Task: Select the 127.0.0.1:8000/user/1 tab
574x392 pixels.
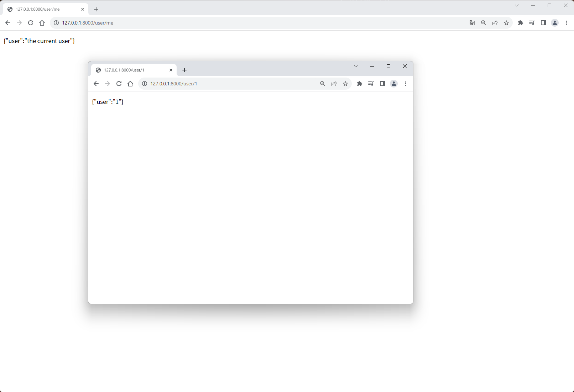Action: pyautogui.click(x=133, y=70)
